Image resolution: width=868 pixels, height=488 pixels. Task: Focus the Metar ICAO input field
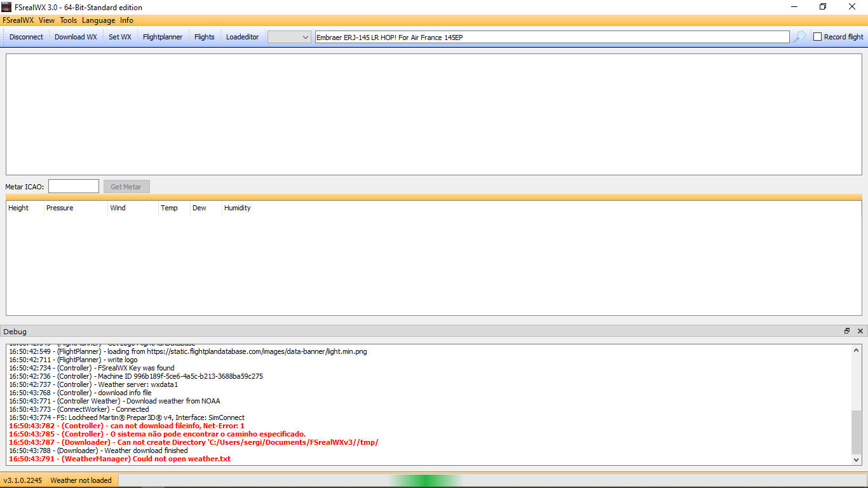74,186
